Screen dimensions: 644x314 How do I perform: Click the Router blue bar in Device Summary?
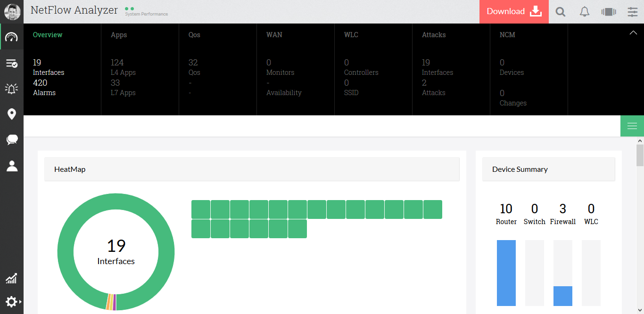click(x=506, y=273)
